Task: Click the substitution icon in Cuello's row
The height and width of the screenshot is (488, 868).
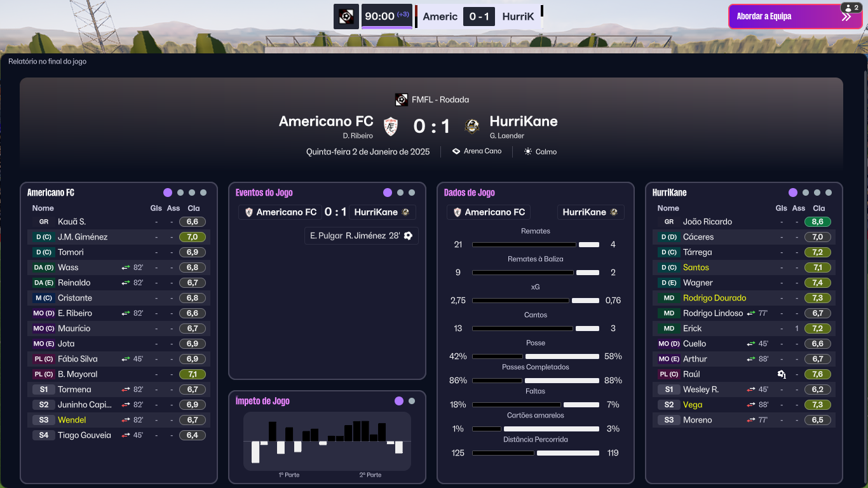Action: point(751,344)
